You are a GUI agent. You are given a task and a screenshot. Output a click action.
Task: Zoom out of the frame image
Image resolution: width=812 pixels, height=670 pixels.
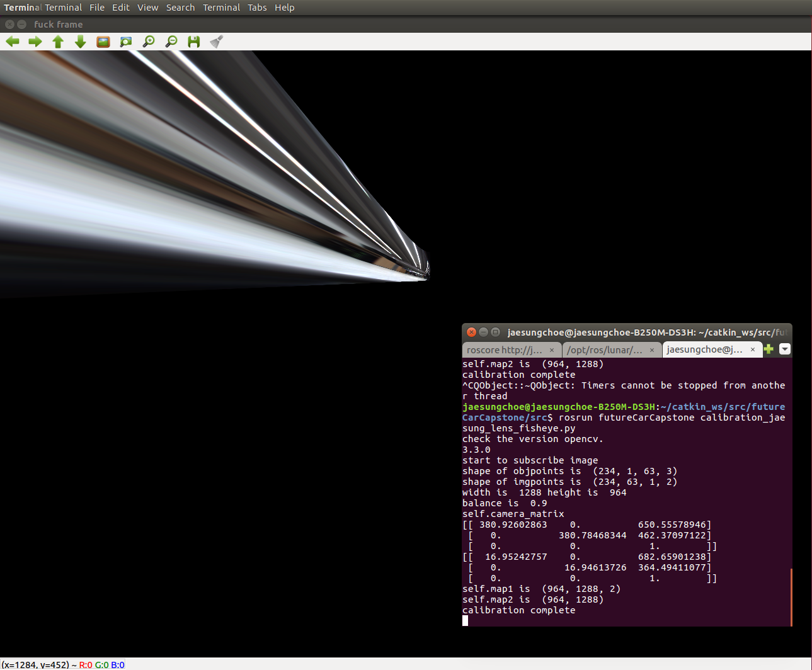pos(171,42)
